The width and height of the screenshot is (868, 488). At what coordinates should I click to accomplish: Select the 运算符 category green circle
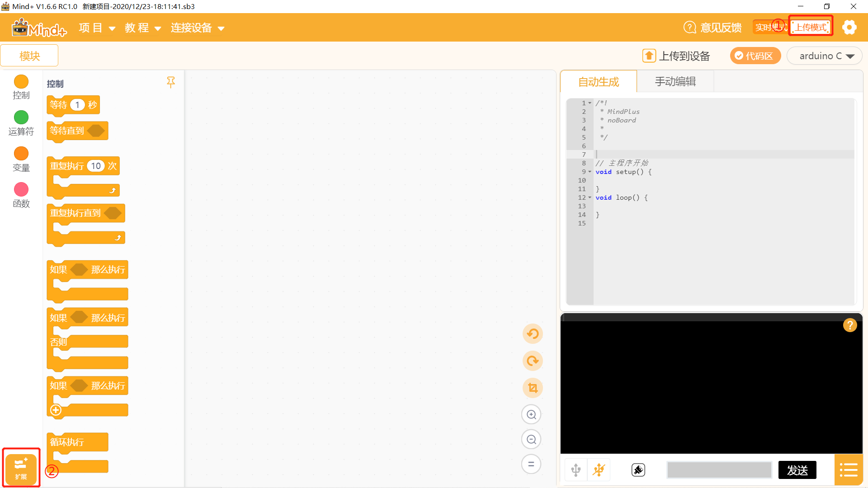point(21,117)
